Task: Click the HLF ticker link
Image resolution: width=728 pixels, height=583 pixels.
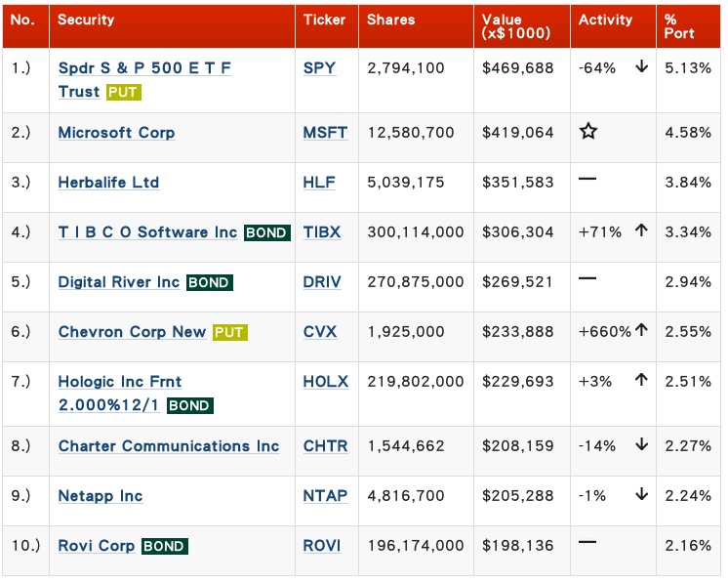Action: [x=319, y=182]
